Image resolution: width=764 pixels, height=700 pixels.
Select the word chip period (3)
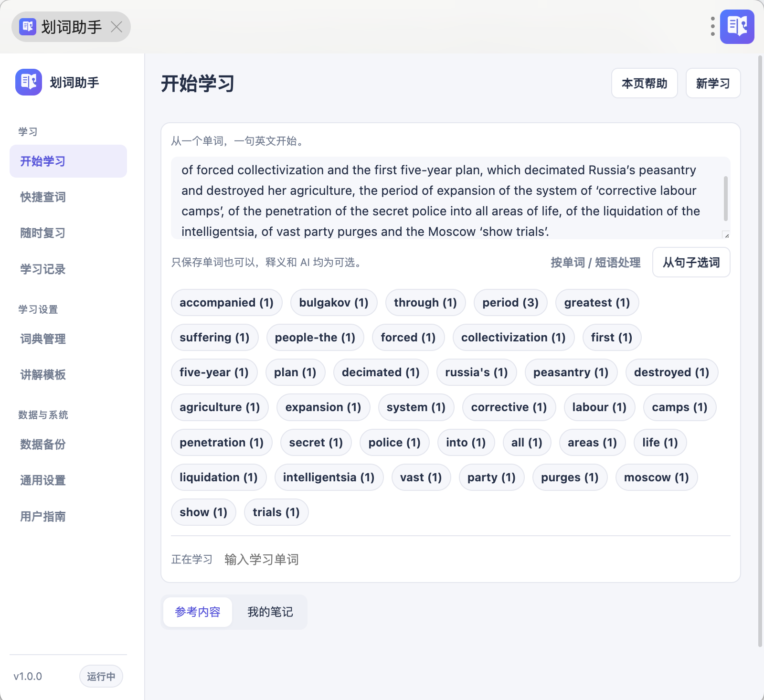pyautogui.click(x=510, y=302)
